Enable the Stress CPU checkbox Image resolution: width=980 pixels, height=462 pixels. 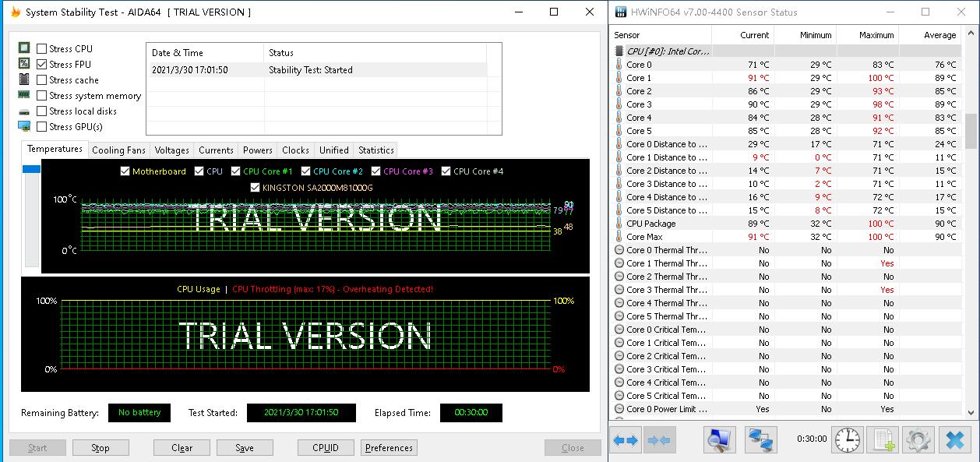pyautogui.click(x=42, y=49)
